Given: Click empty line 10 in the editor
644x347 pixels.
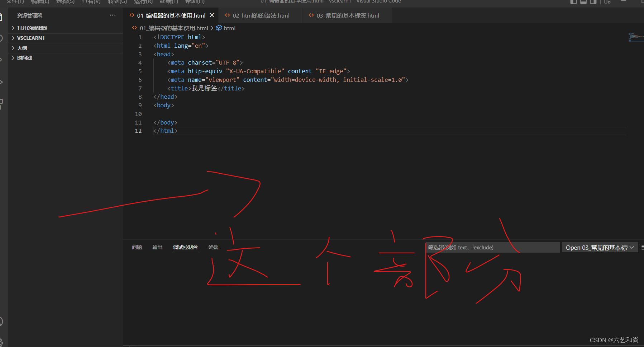Looking at the screenshot, I should point(390,114).
